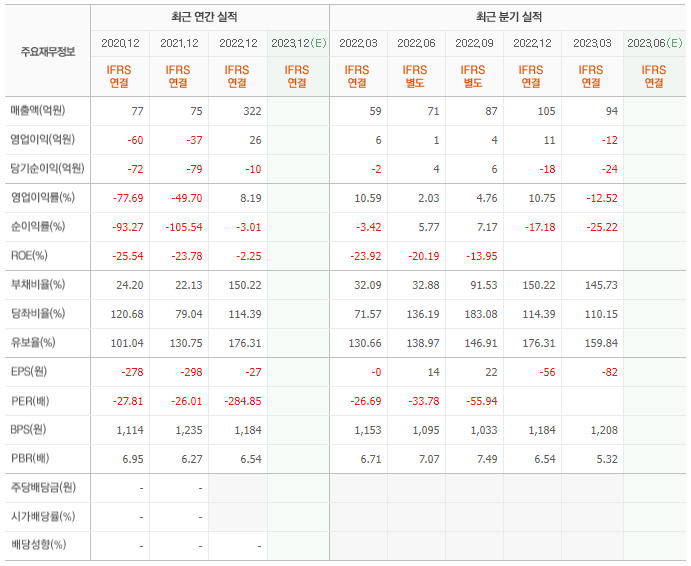
Task: Select the 159.84 reserve ratio value
Action: (601, 343)
